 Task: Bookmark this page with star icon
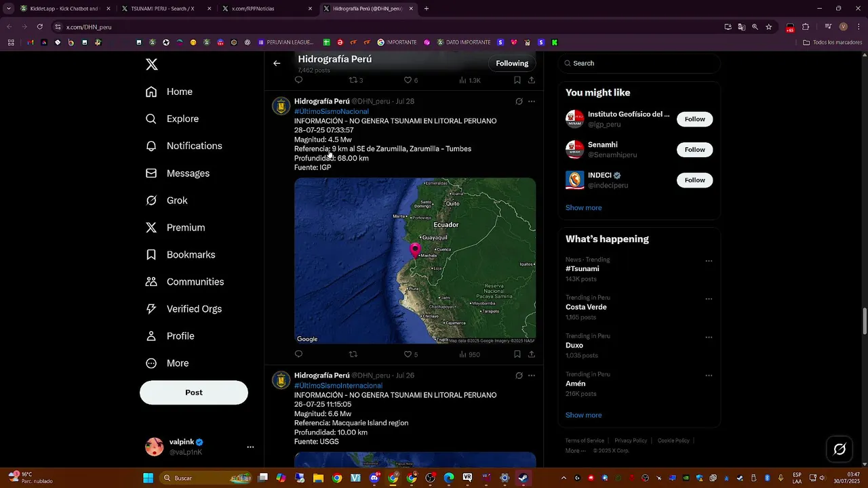pyautogui.click(x=768, y=26)
